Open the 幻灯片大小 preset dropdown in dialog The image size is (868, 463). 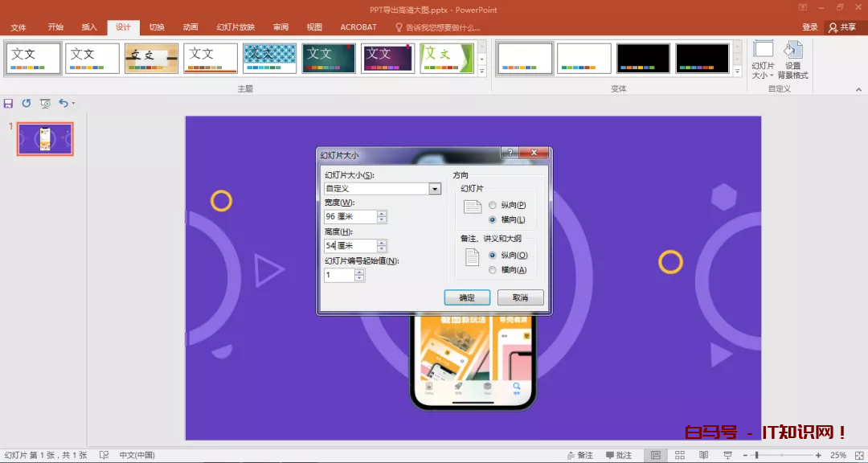pyautogui.click(x=435, y=189)
